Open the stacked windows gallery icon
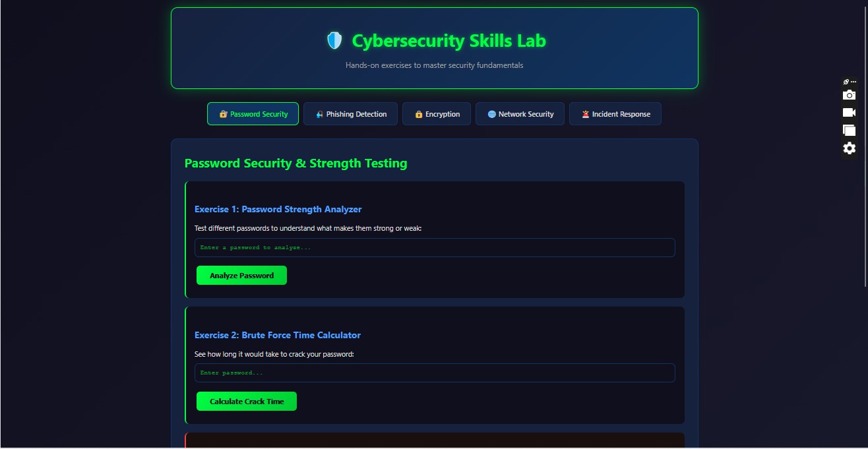 pos(850,131)
